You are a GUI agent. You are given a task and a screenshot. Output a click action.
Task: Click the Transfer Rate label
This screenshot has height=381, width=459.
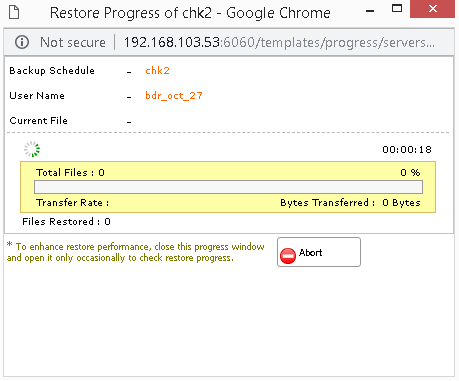(72, 203)
